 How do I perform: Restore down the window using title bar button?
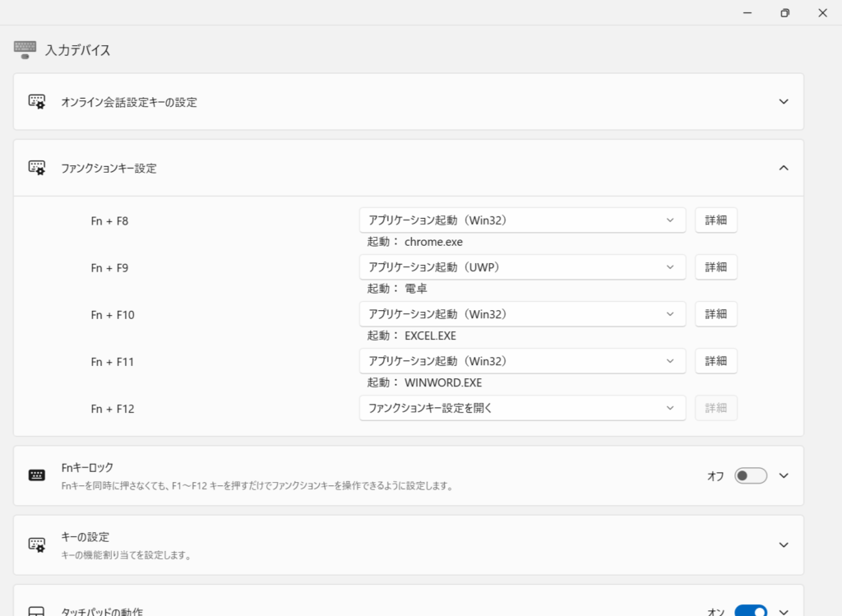pos(784,12)
